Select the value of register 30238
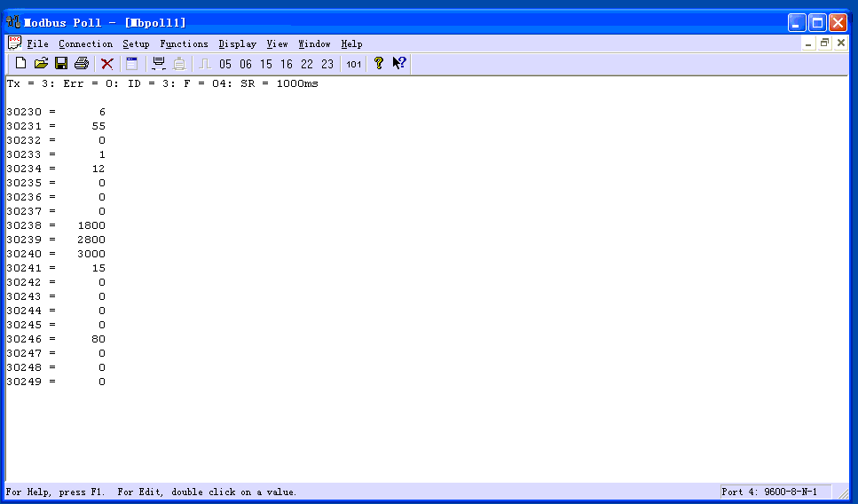The height and width of the screenshot is (504, 858). point(91,225)
